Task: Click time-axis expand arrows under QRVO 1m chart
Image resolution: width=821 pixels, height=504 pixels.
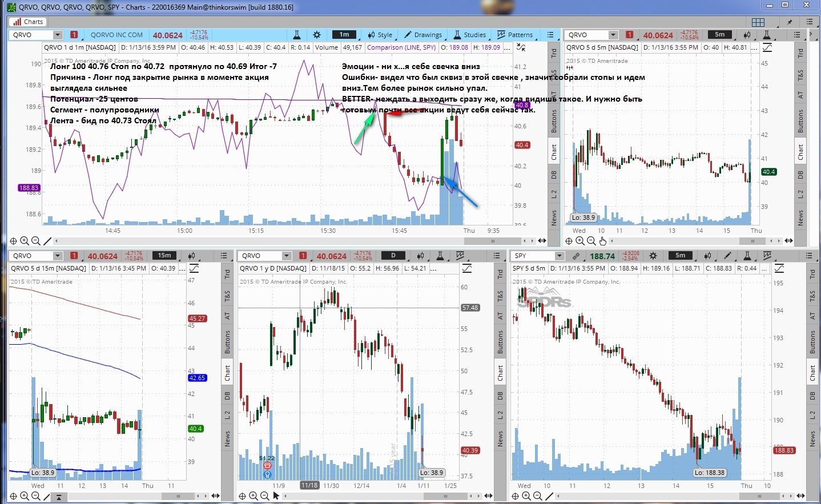Action: 542,241
